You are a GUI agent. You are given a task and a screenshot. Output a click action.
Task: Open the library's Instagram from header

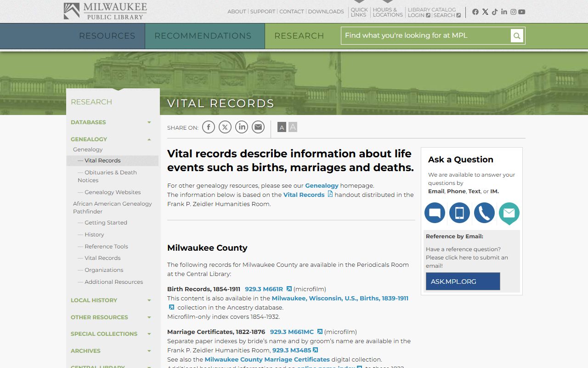click(513, 12)
